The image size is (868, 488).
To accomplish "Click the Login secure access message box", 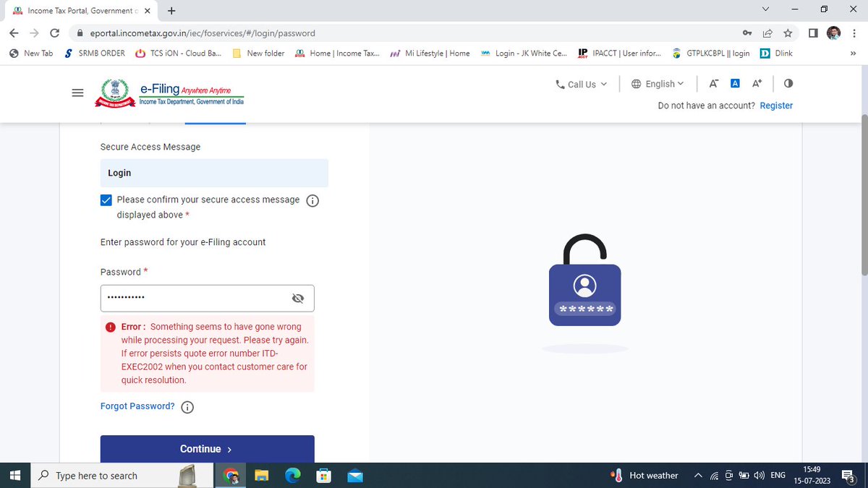I will [x=214, y=173].
